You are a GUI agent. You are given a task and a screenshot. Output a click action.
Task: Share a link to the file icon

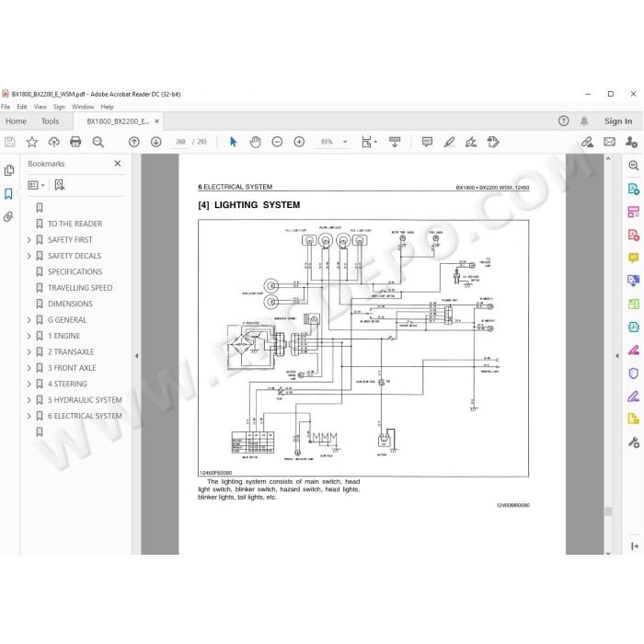click(x=587, y=142)
